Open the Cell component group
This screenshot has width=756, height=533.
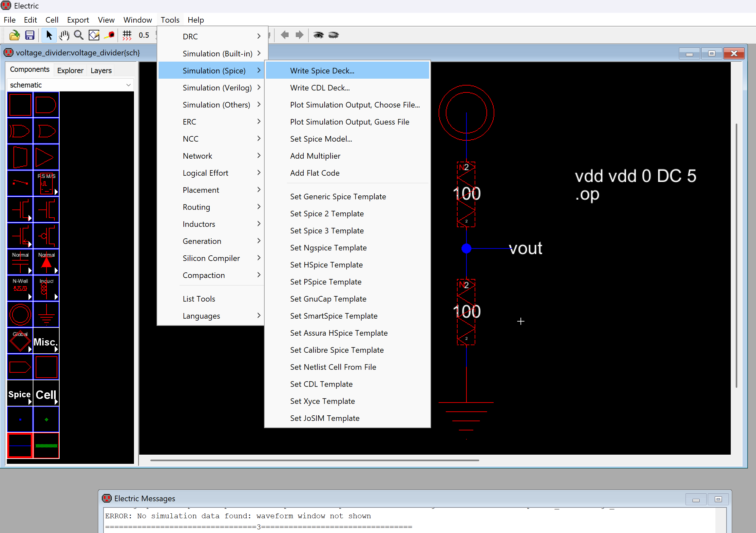tap(46, 394)
